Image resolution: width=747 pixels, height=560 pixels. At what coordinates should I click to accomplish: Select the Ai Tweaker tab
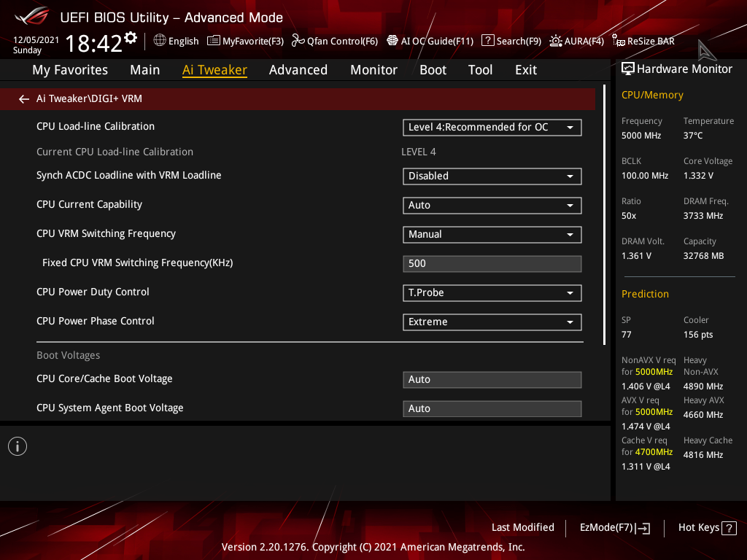pyautogui.click(x=214, y=70)
